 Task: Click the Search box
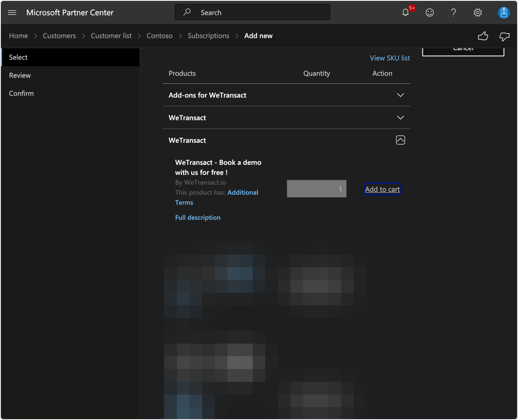253,13
